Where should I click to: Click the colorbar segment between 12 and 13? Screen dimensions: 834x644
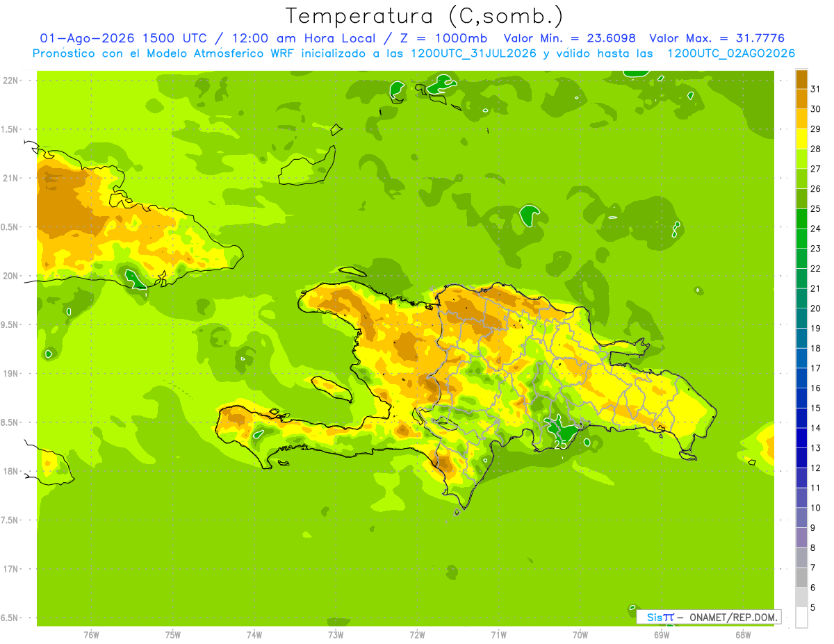click(801, 458)
